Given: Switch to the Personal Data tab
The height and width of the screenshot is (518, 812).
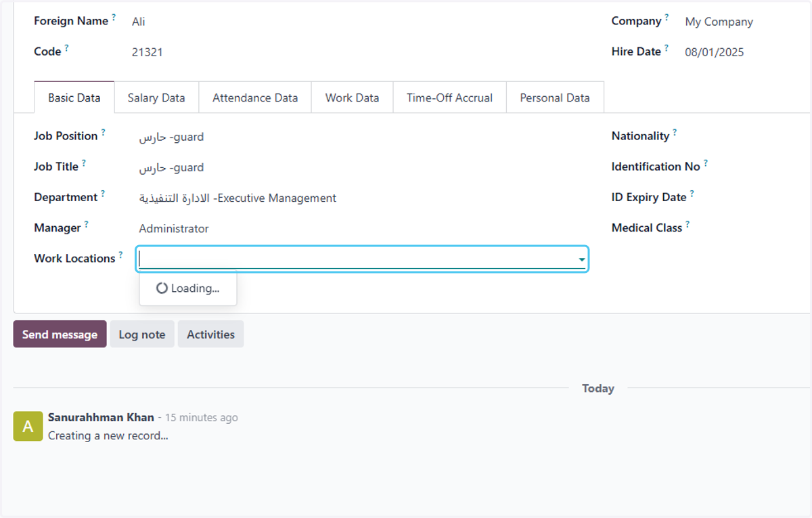Looking at the screenshot, I should tap(555, 98).
